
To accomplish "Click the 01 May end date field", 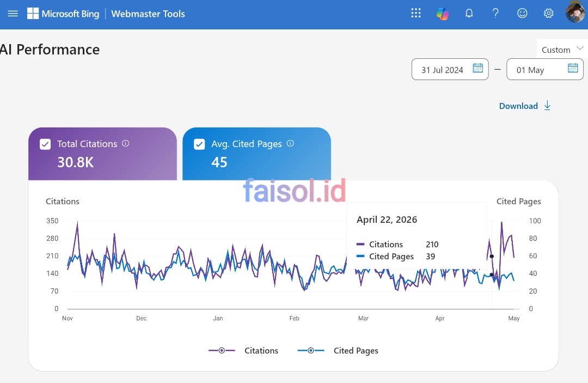I will click(x=545, y=69).
